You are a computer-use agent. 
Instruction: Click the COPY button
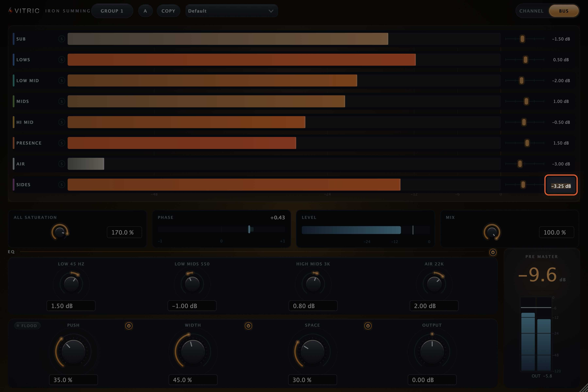168,11
